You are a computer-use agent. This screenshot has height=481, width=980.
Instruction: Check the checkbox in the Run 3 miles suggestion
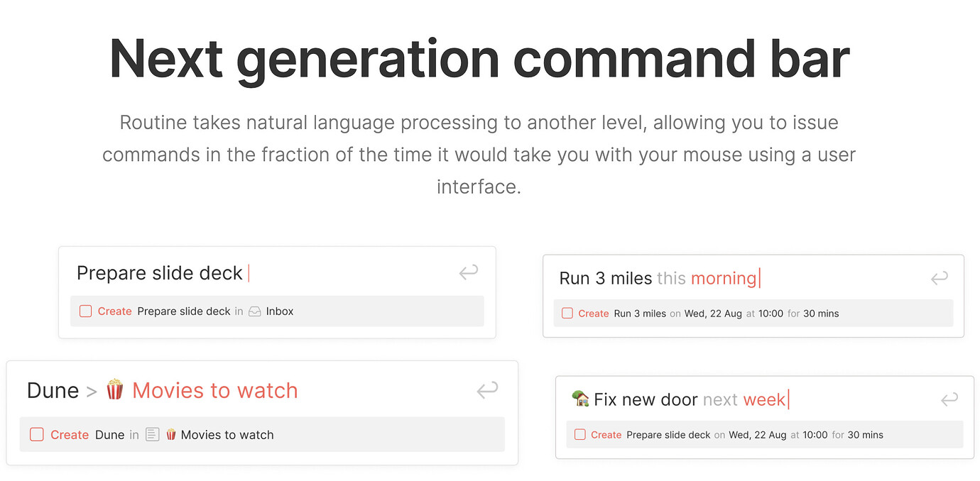(x=569, y=313)
